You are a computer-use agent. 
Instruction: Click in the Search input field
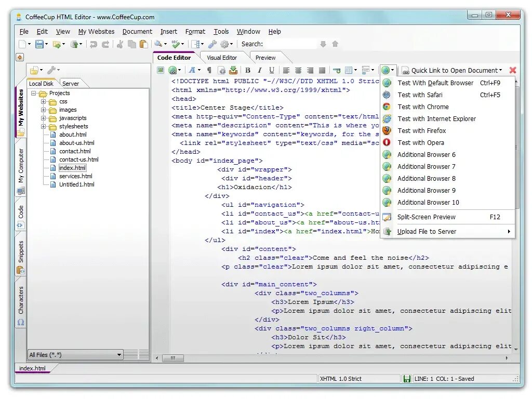(290, 44)
